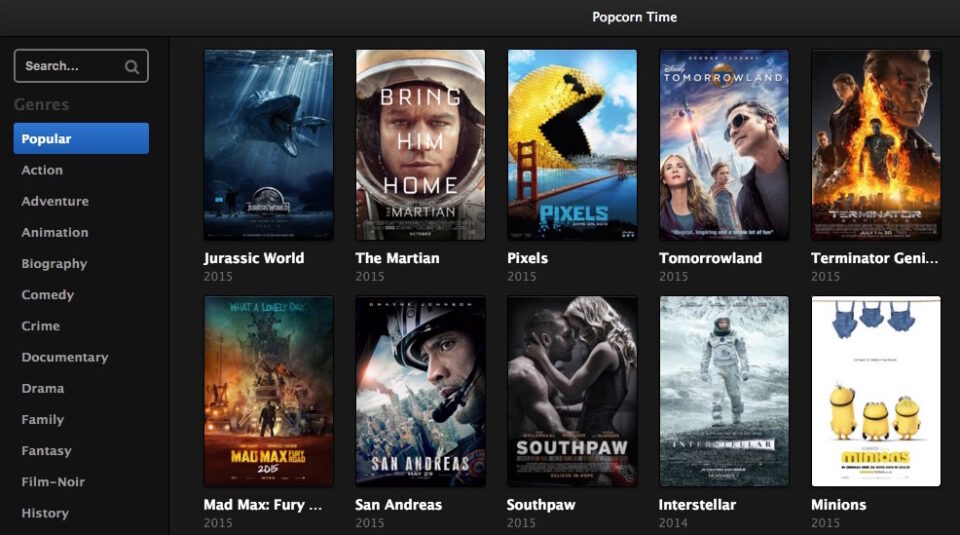Browse the Fantasy genre
The height and width of the screenshot is (535, 960).
pos(46,451)
